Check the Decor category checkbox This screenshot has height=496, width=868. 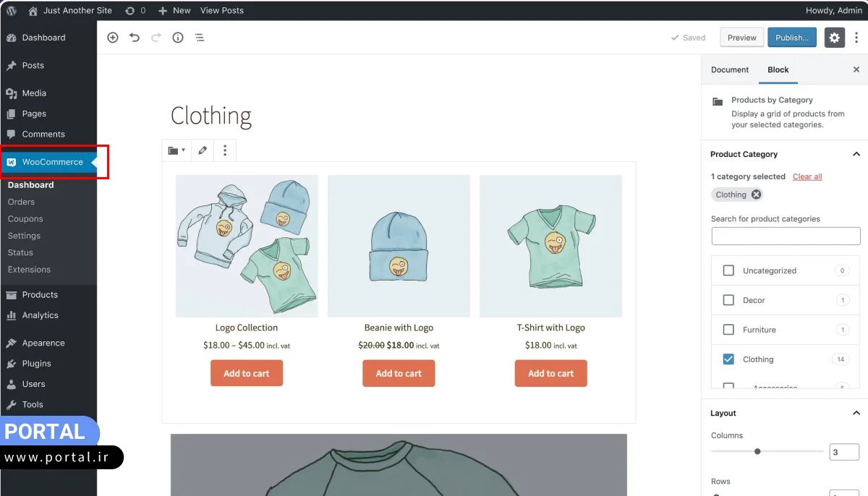point(728,300)
